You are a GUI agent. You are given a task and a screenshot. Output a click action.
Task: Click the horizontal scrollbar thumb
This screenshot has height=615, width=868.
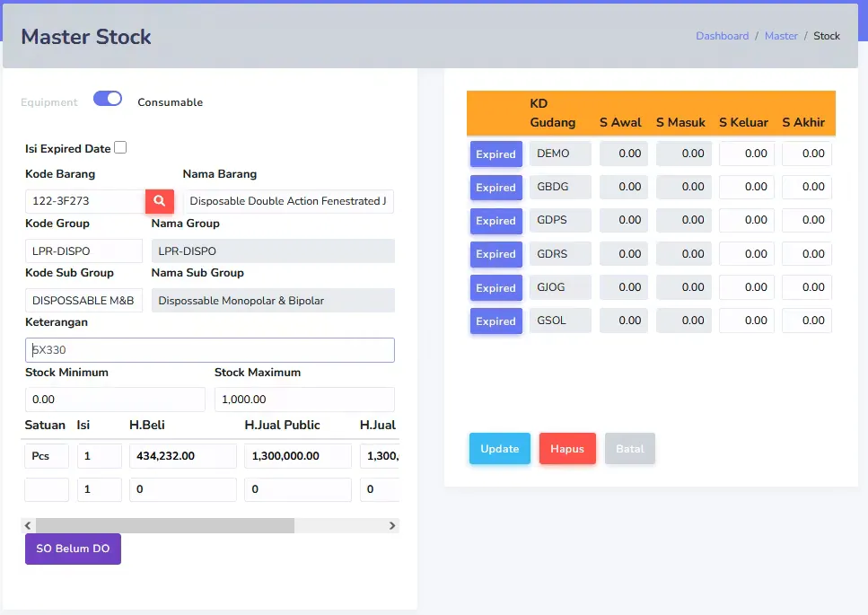tap(165, 525)
